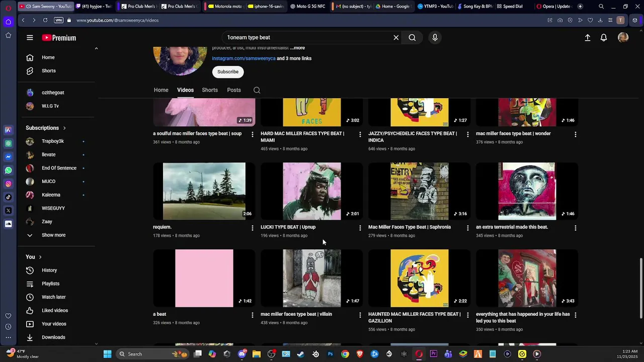Switch to the channel Shorts tab

click(210, 90)
